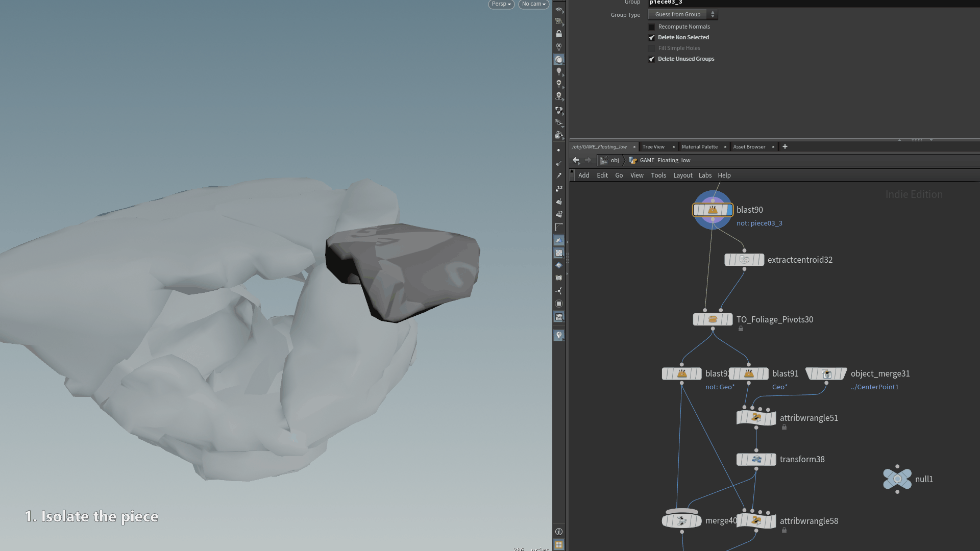Click the lightbulb headlight icon in the viewport toolbar

[559, 71]
